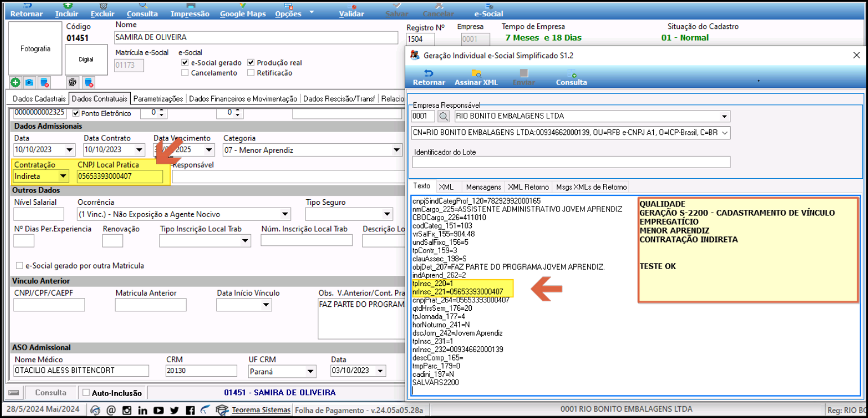This screenshot has height=418, width=868.
Task: Switch to Parametrizações tab
Action: [x=158, y=99]
